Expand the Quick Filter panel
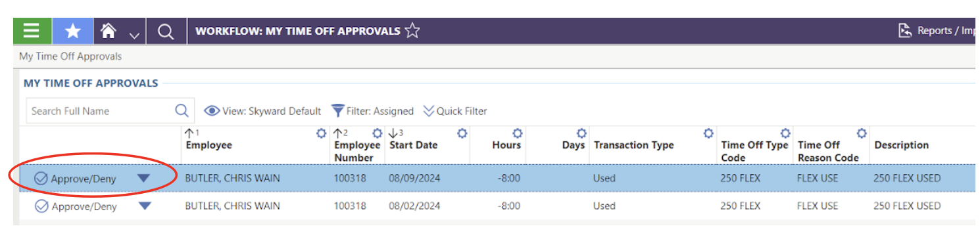Image resolution: width=980 pixels, height=247 pixels. [455, 111]
